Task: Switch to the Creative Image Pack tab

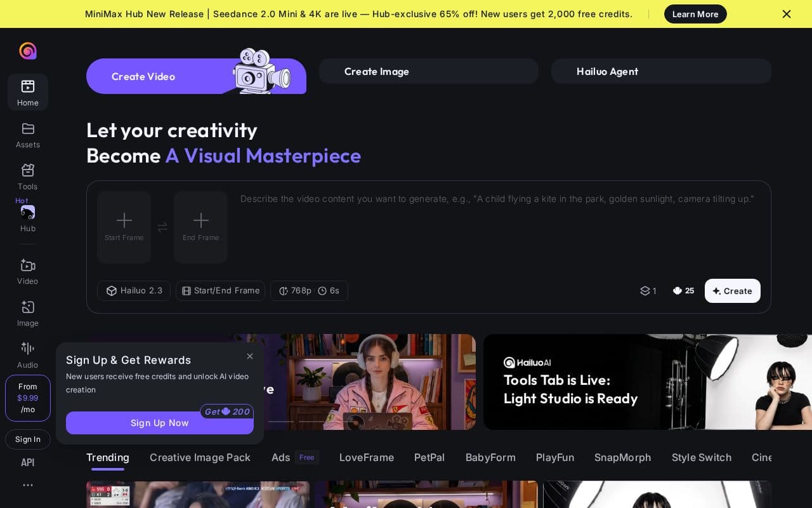Action: coord(200,457)
